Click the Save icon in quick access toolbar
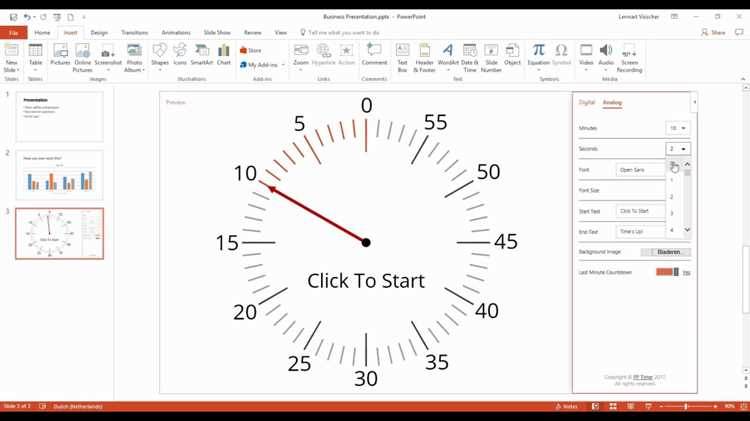Image resolution: width=750 pixels, height=421 pixels. click(13, 17)
